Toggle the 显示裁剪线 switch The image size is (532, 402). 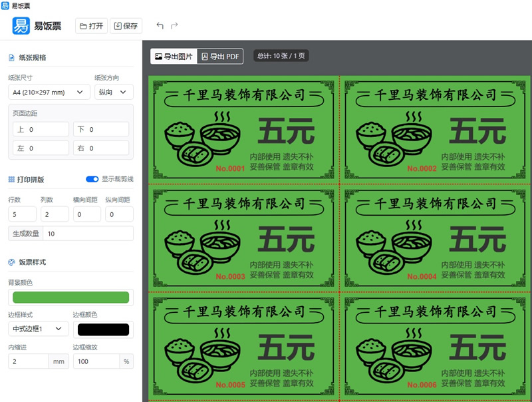click(x=92, y=179)
